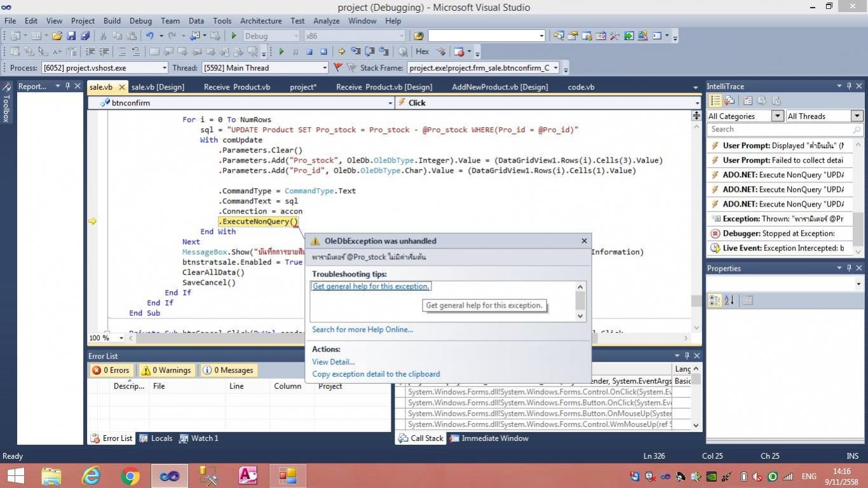The width and height of the screenshot is (868, 488).
Task: Click the Continue green play icon
Action: tap(281, 52)
